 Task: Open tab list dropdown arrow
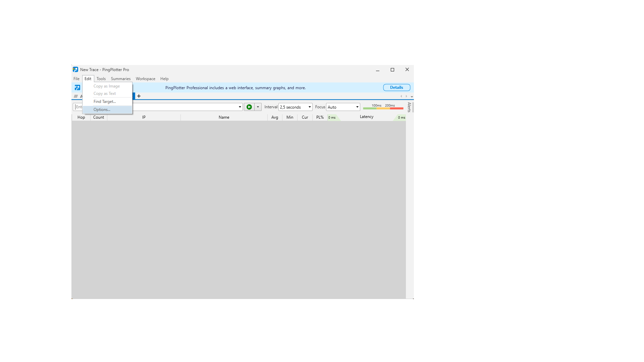(412, 97)
